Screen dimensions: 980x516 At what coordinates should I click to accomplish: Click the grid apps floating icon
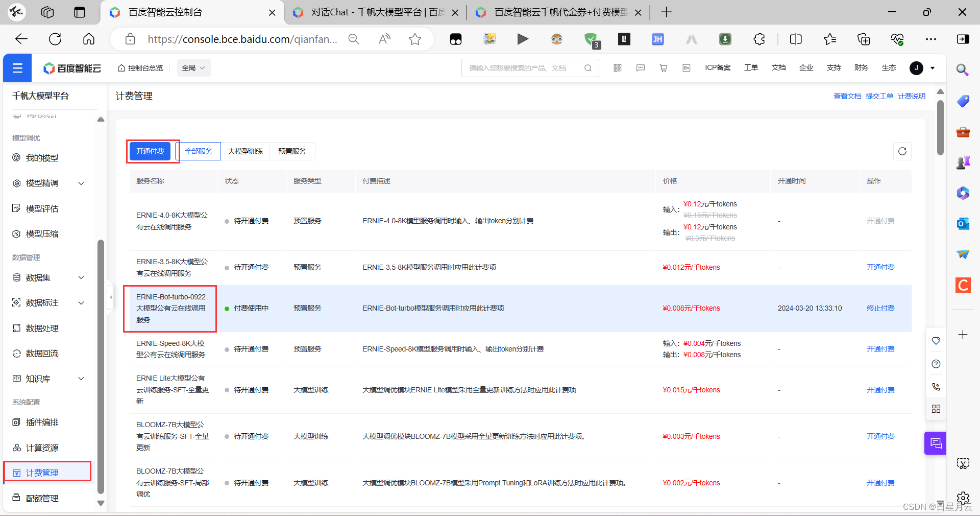coord(936,409)
